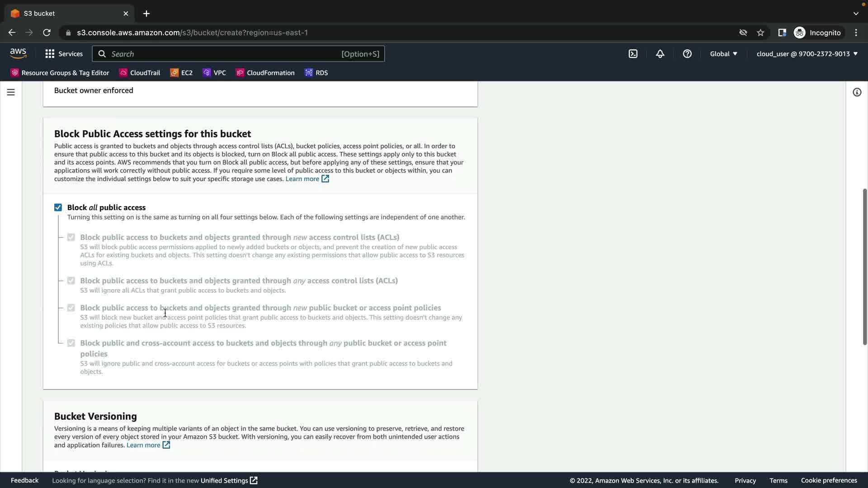Image resolution: width=868 pixels, height=488 pixels.
Task: Open the Services grid menu
Action: pyautogui.click(x=64, y=54)
